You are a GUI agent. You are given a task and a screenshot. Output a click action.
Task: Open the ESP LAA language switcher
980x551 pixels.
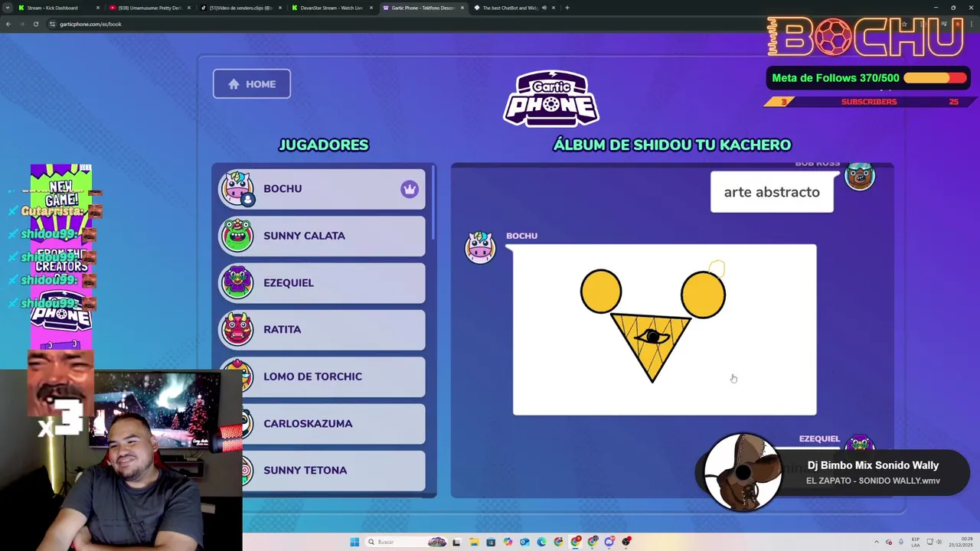(x=916, y=542)
